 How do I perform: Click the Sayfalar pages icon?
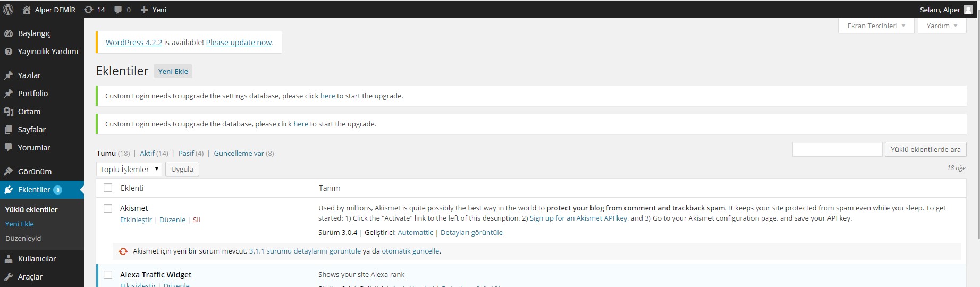tap(9, 130)
